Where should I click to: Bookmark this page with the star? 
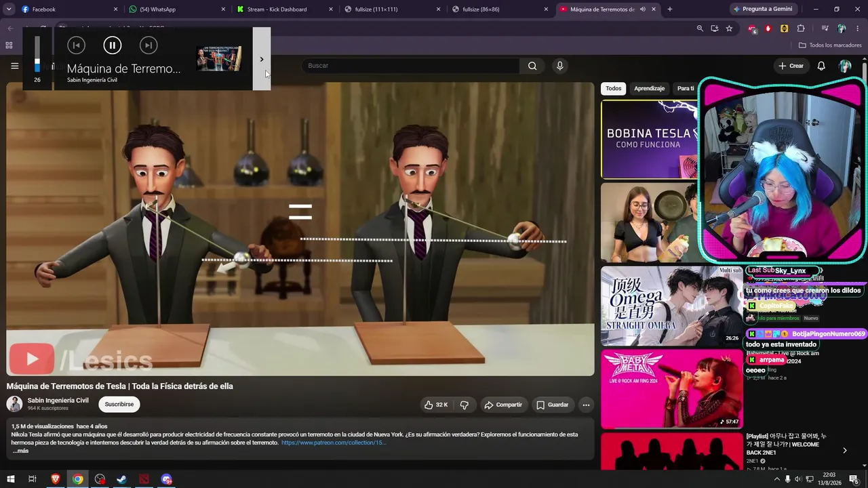pyautogui.click(x=730, y=28)
